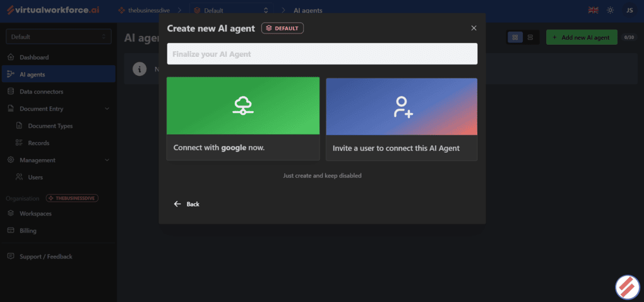Open thebusinessdive organisation breadcrumb

point(144,10)
